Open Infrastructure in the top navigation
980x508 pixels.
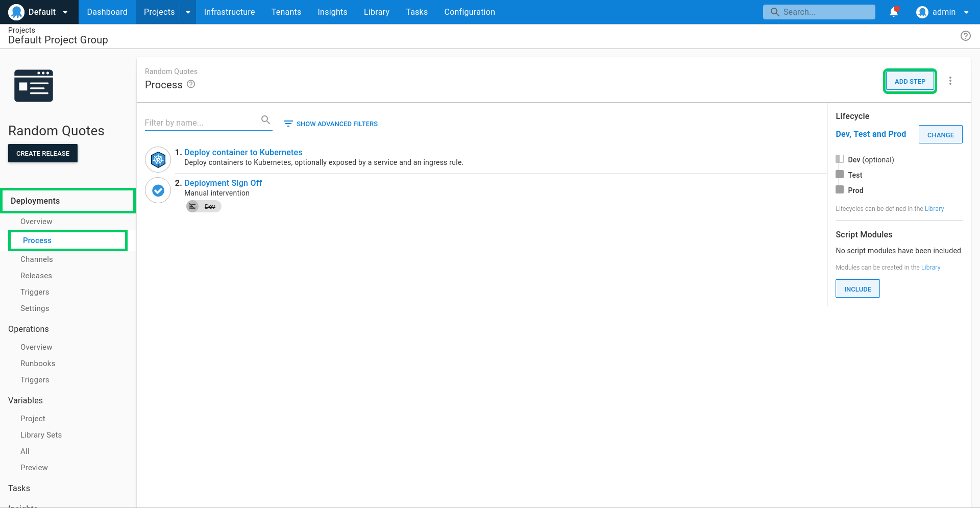point(229,12)
